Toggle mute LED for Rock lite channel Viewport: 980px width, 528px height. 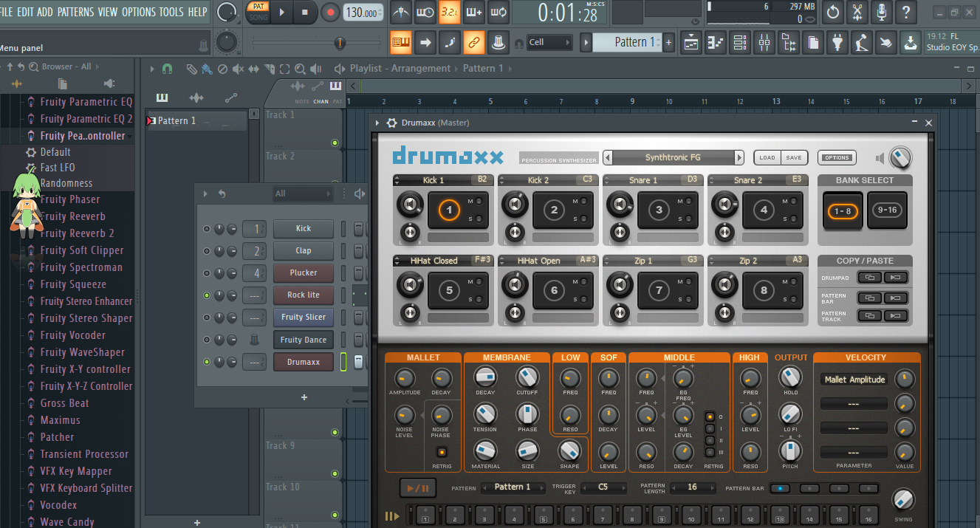click(207, 295)
